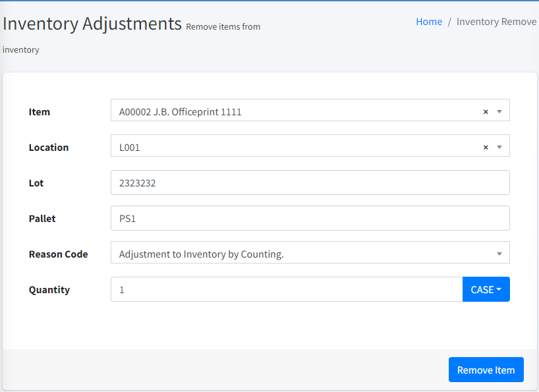
Task: Click the Inventory Remove breadcrumb item
Action: pos(496,22)
